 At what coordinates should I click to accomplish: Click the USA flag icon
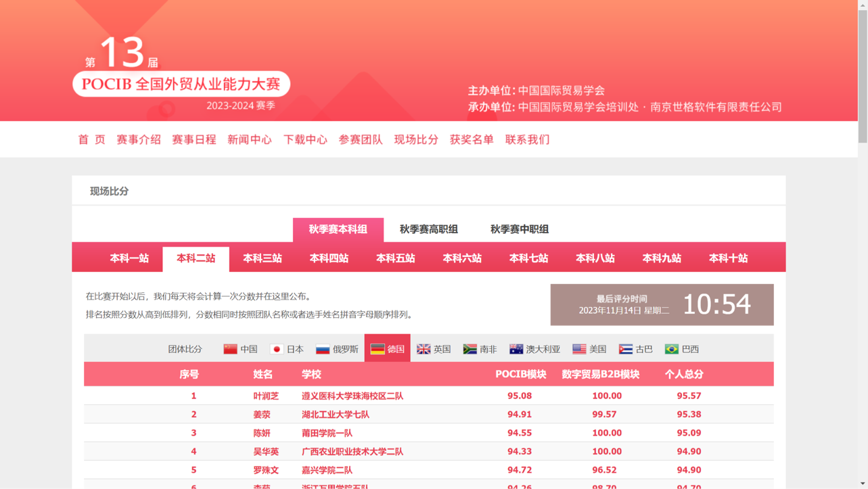click(579, 349)
